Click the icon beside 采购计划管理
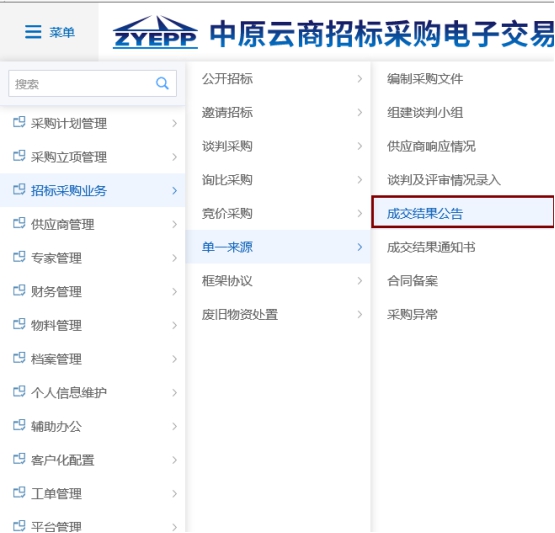The image size is (555, 533). coord(19,122)
